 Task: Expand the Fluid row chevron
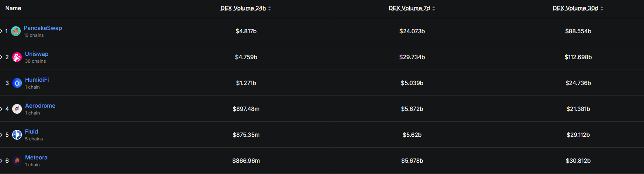(1, 135)
